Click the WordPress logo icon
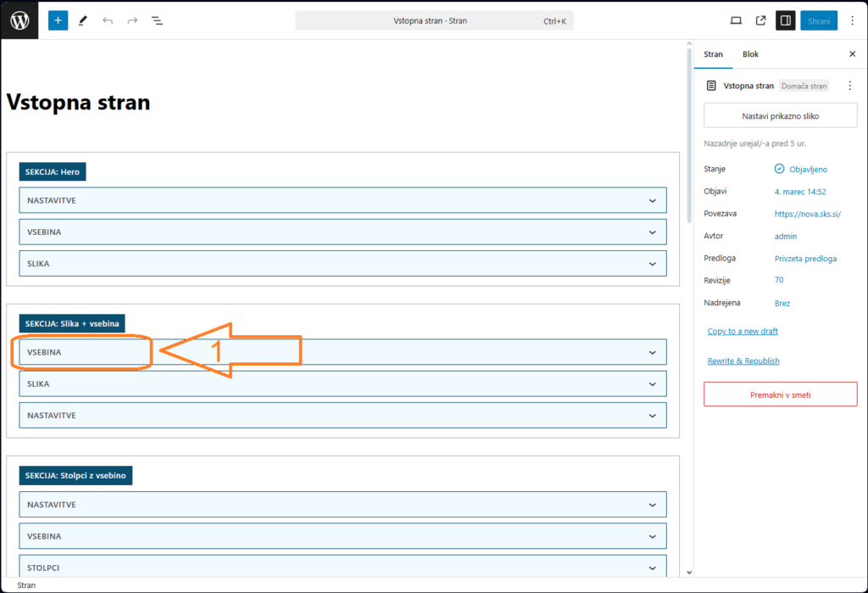Image resolution: width=868 pixels, height=593 pixels. 19,20
